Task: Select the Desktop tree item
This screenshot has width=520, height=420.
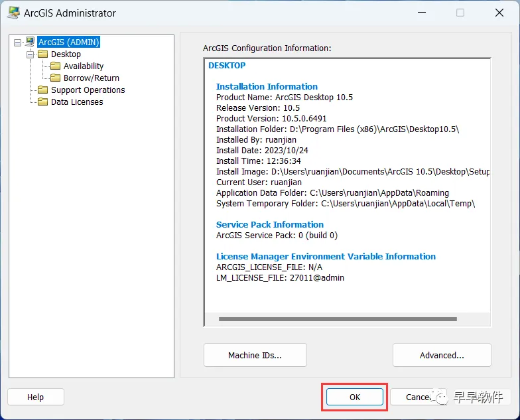Action: pyautogui.click(x=66, y=54)
